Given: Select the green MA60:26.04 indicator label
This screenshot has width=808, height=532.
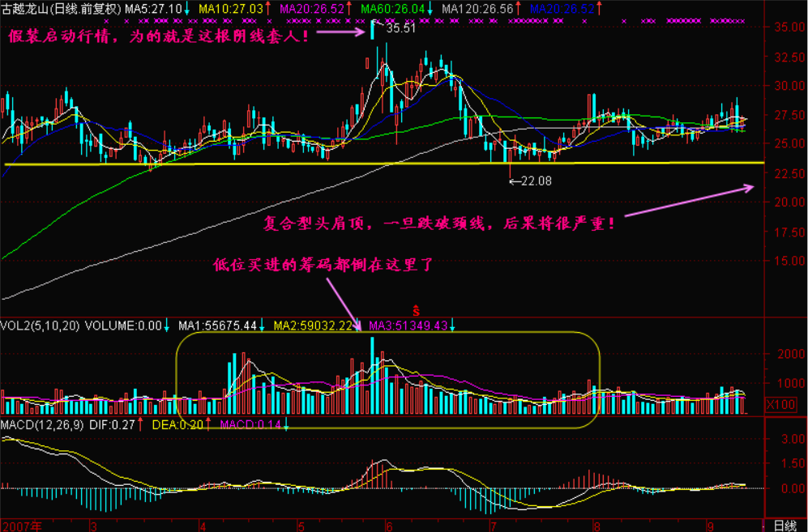Looking at the screenshot, I should click(x=393, y=9).
